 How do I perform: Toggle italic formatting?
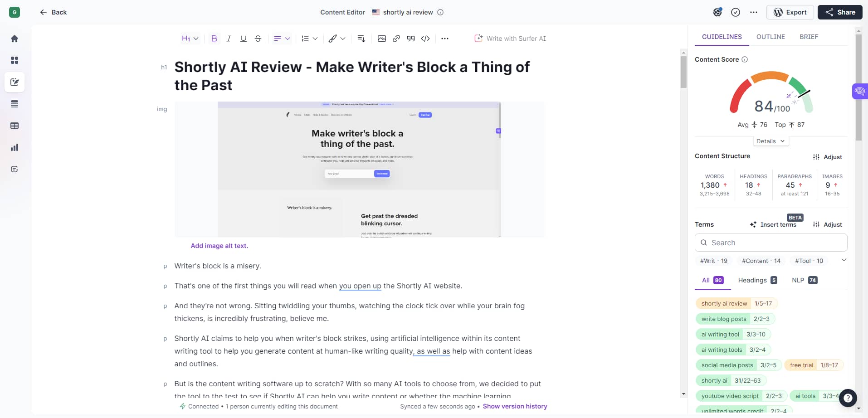[x=229, y=39]
